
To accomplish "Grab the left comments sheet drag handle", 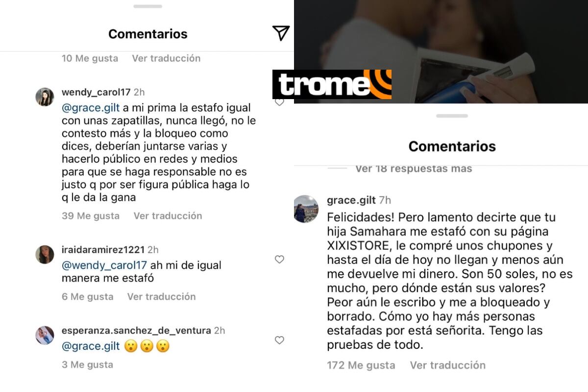I will pyautogui.click(x=147, y=6).
